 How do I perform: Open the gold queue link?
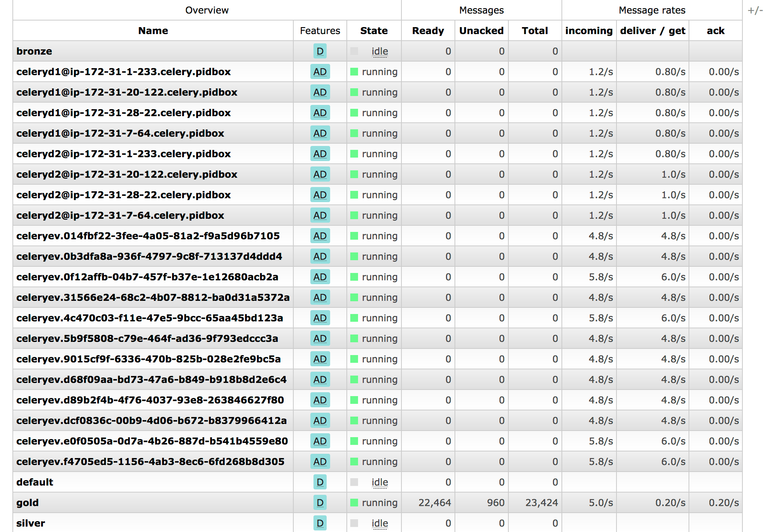[x=28, y=503]
